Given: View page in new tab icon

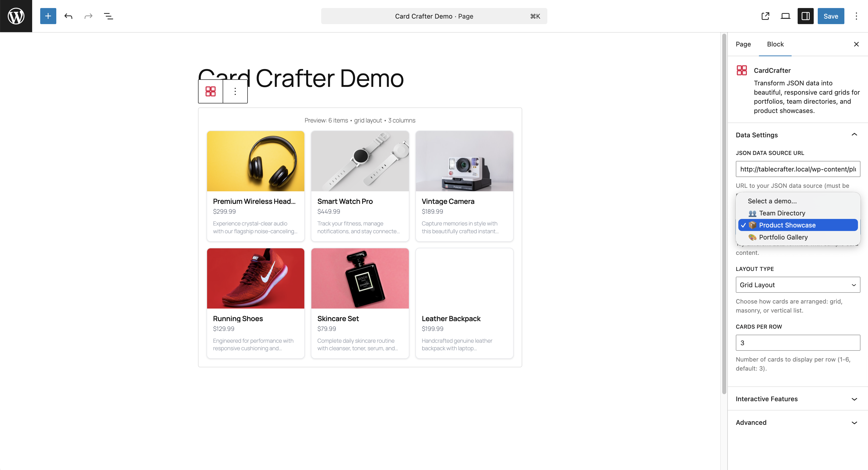Looking at the screenshot, I should pos(765,16).
